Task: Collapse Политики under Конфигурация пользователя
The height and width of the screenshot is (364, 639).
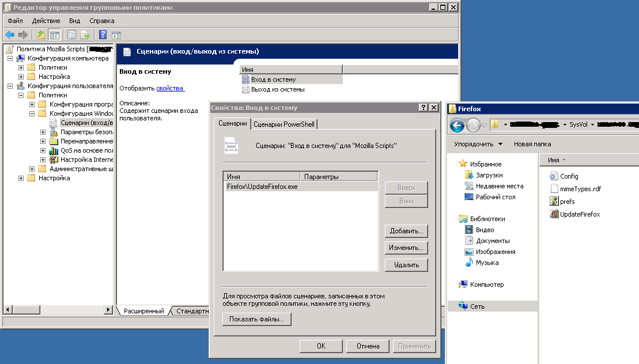Action: click(21, 95)
